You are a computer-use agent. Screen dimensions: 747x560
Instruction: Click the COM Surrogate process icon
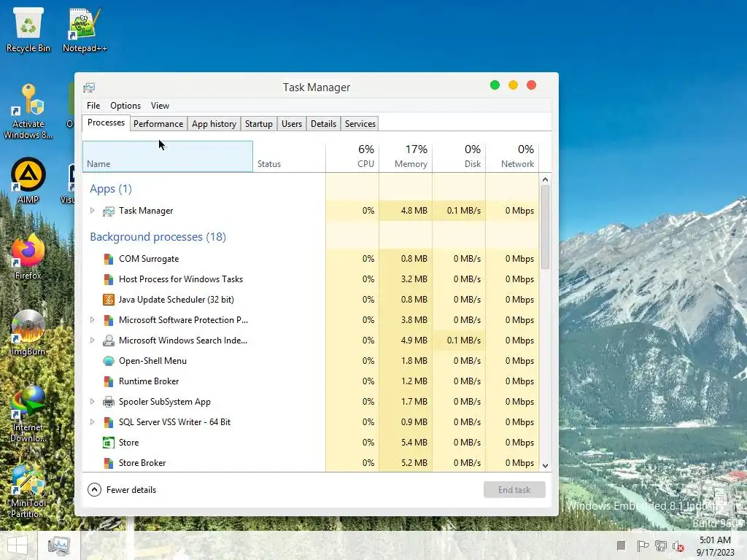pos(109,259)
